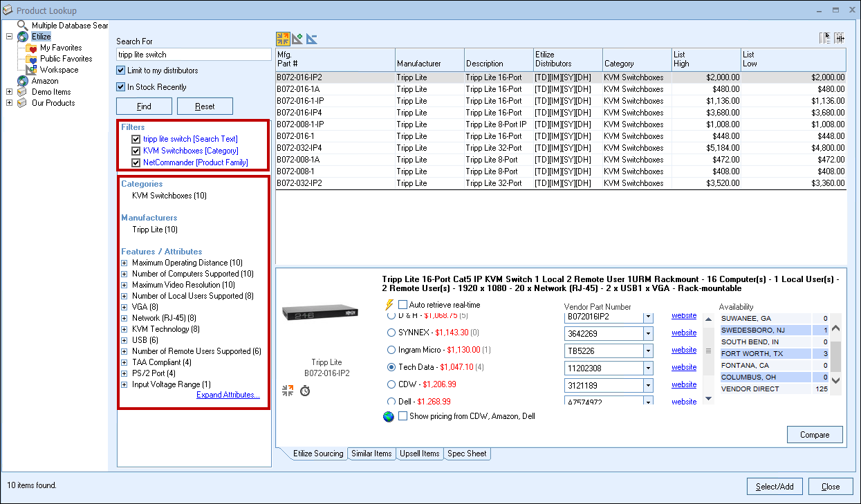Toggle In Stock Recently checkbox
Viewport: 861px width, 504px height.
pos(121,87)
